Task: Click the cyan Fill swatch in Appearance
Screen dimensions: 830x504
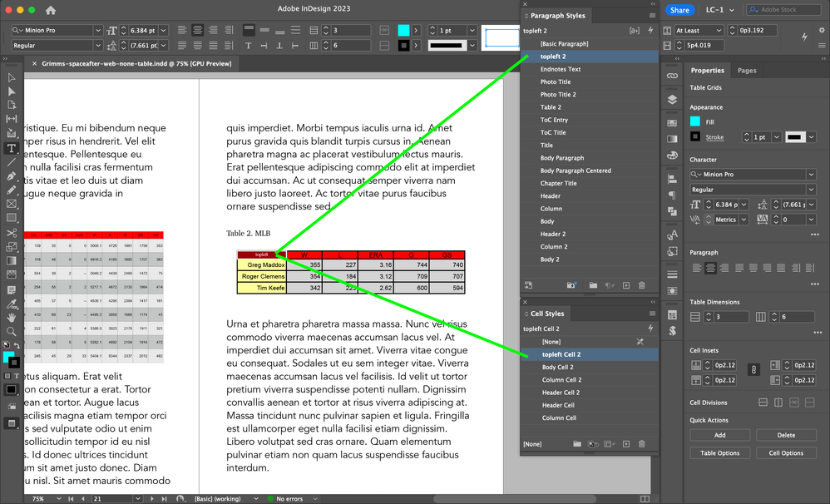Action: coord(695,121)
